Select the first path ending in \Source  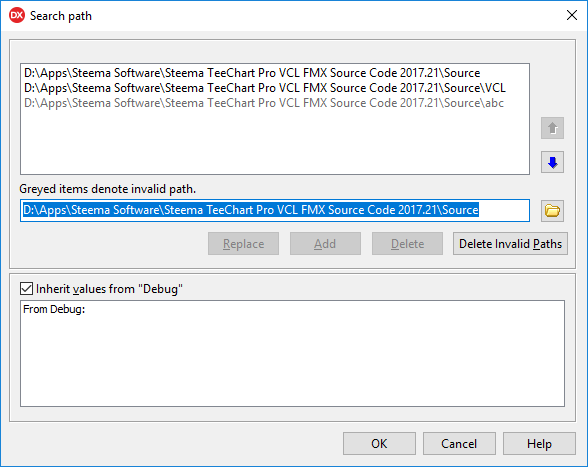[x=252, y=73]
